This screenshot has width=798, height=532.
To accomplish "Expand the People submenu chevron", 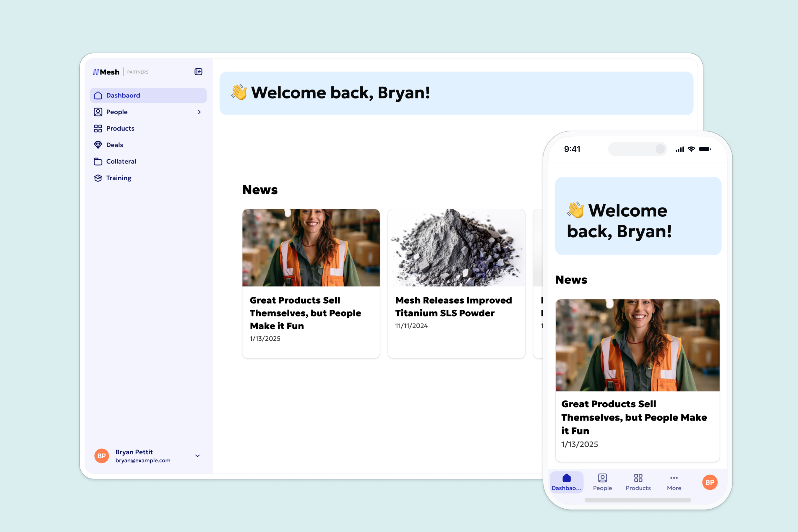I will point(199,112).
